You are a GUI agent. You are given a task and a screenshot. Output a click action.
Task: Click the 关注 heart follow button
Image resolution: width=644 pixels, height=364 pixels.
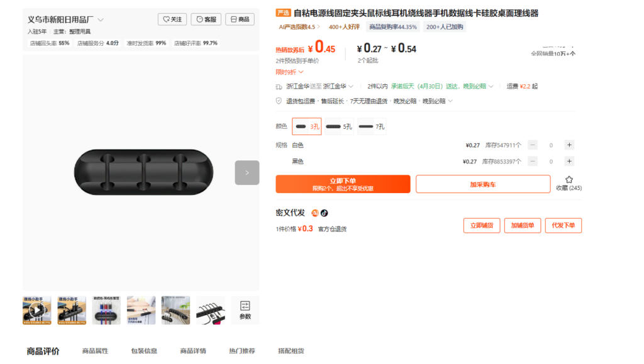coord(172,19)
